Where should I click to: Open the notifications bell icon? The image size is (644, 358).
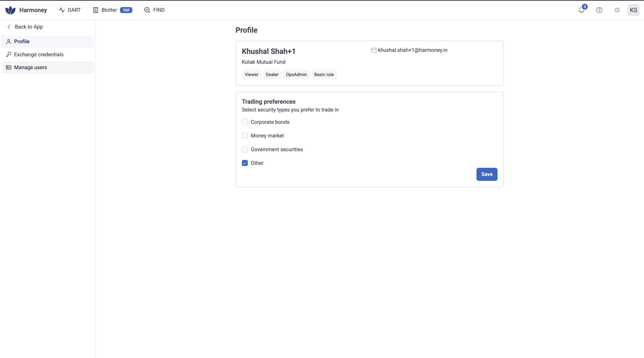tap(581, 10)
